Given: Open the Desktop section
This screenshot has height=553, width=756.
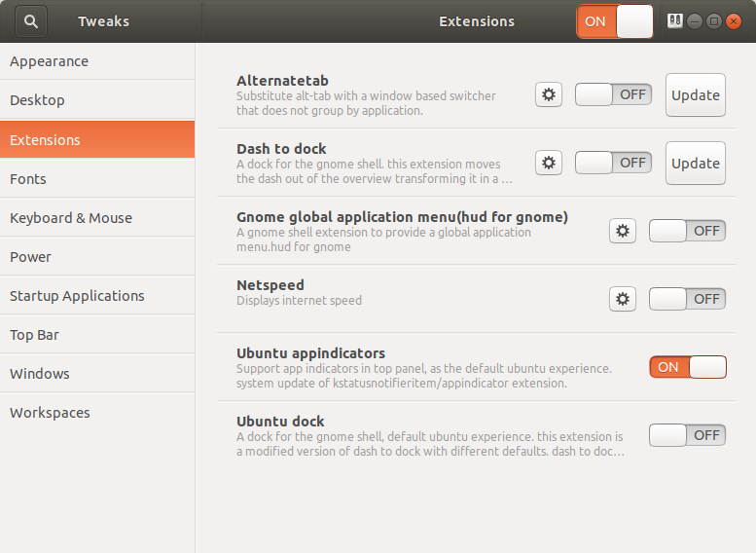Looking at the screenshot, I should pyautogui.click(x=97, y=100).
